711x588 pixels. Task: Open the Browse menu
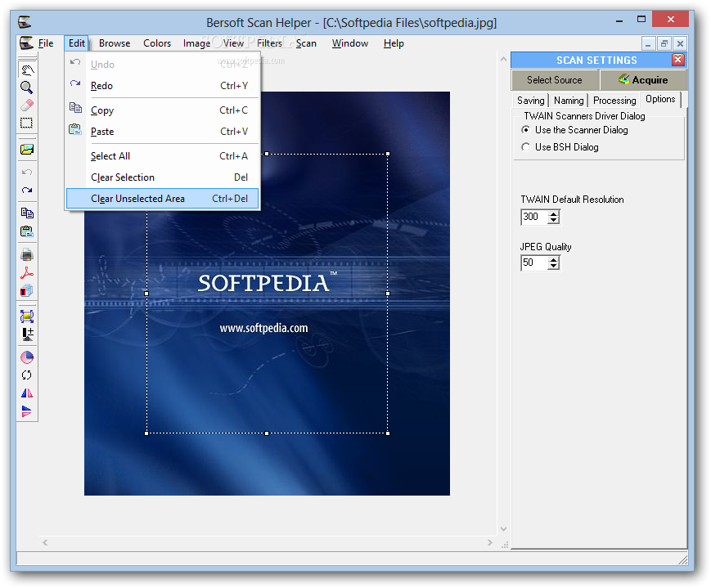(115, 43)
